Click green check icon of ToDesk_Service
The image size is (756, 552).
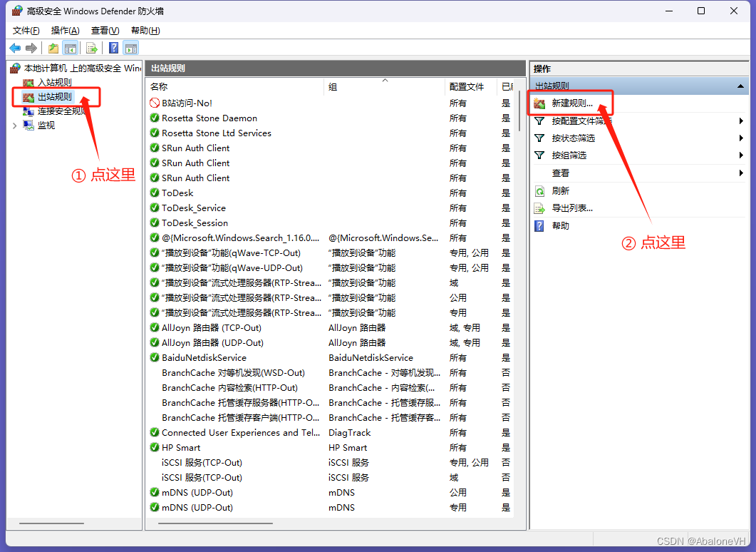pos(155,208)
